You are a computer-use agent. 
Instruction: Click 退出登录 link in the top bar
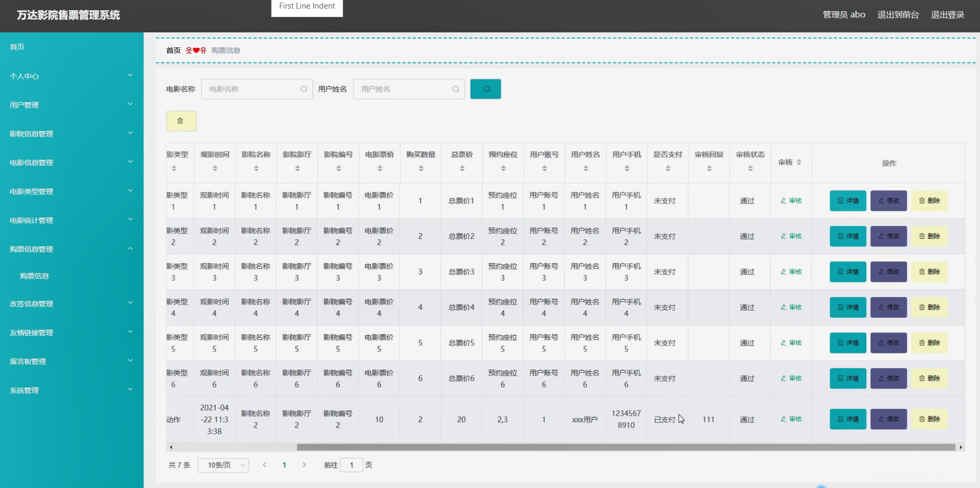point(947,15)
